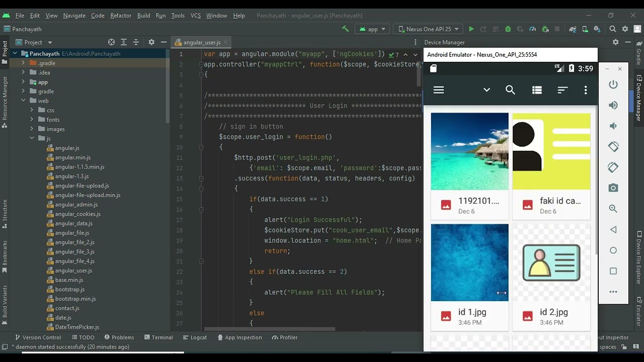
Task: Open overflow menu in emulator file picker
Action: tap(586, 90)
